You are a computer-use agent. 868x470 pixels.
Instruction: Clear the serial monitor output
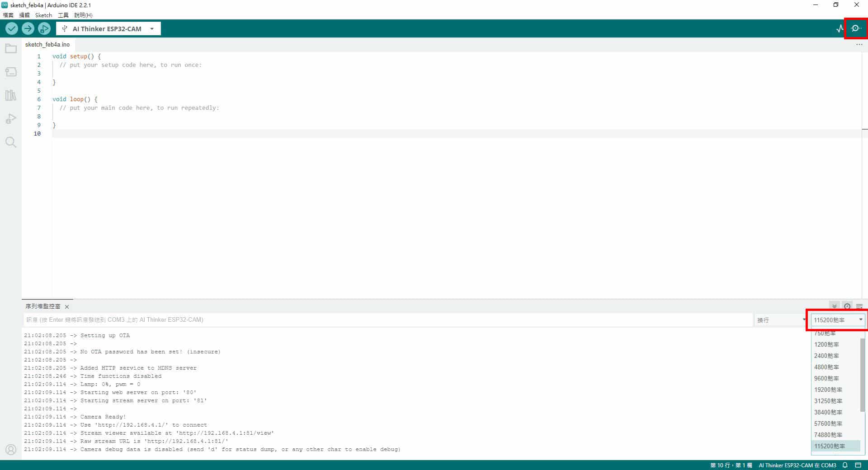coord(859,306)
